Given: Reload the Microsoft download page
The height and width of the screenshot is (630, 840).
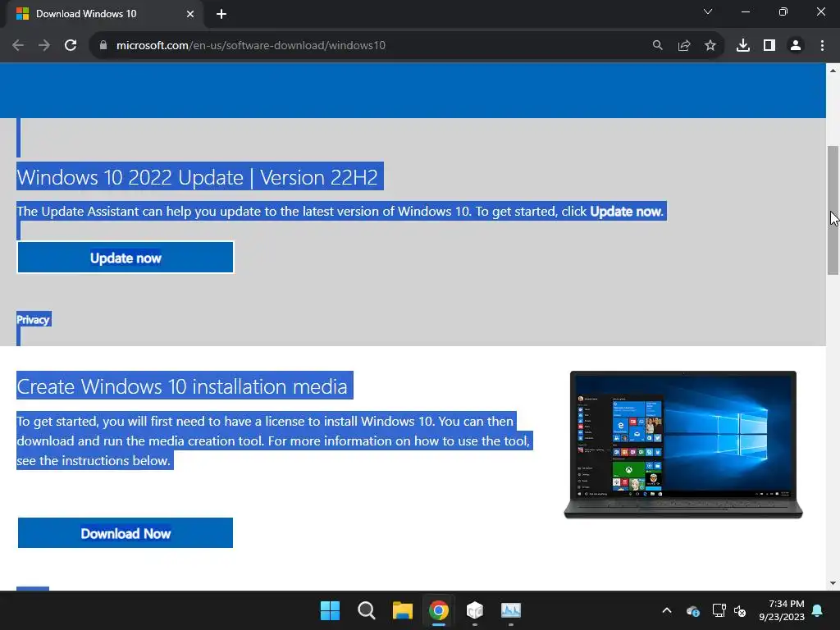Looking at the screenshot, I should [71, 46].
